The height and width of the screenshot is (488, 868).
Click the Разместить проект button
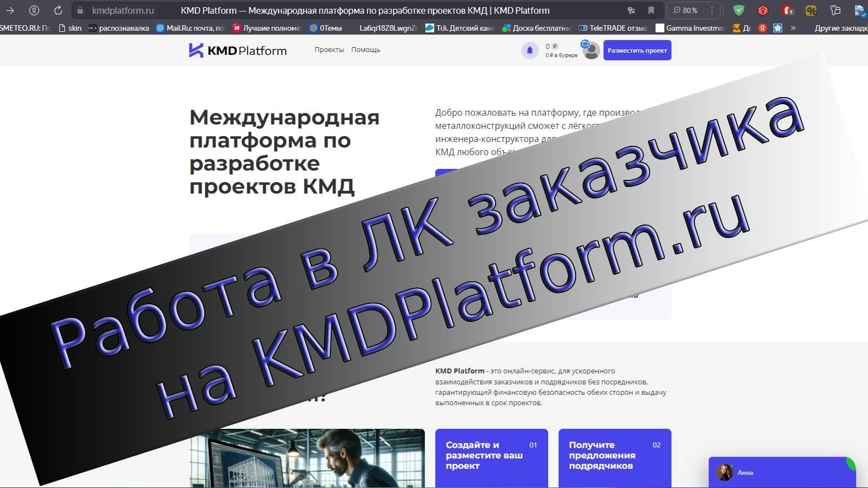[x=637, y=50]
